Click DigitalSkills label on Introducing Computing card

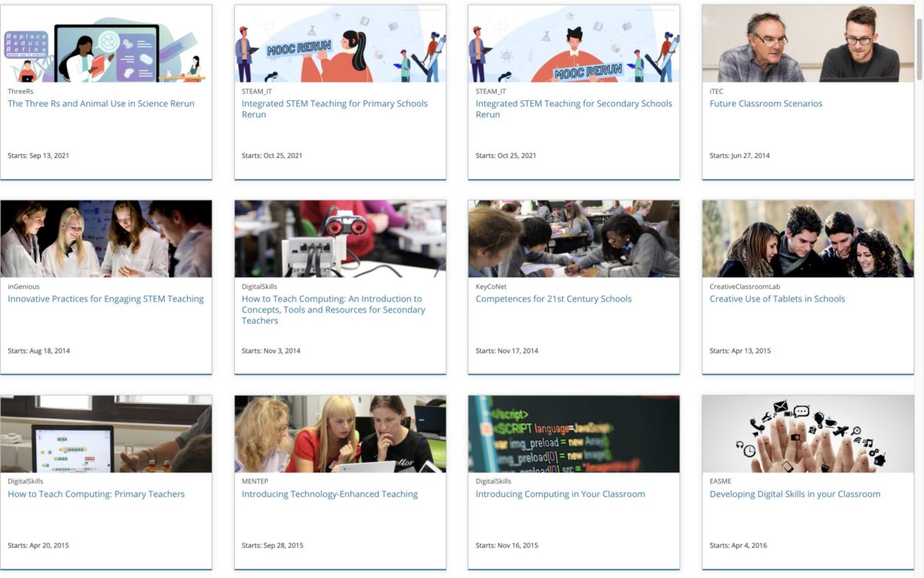[x=494, y=482]
